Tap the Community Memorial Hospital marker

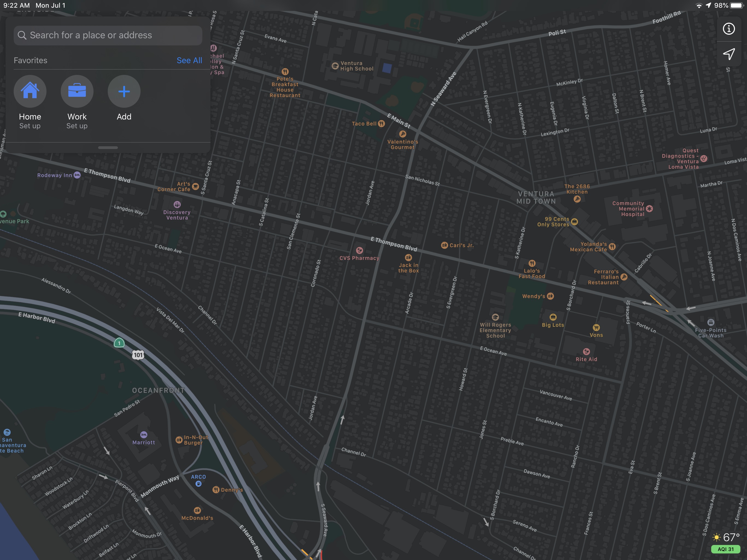pyautogui.click(x=649, y=209)
